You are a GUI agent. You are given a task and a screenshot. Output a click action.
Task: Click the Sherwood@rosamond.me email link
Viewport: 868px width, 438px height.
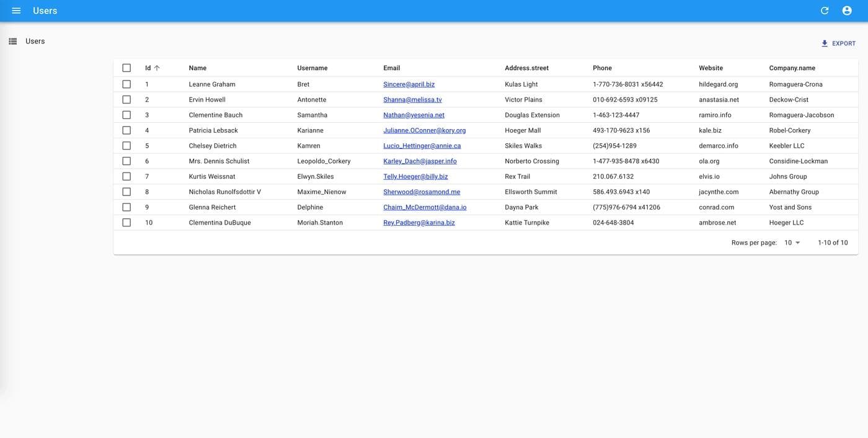[422, 192]
